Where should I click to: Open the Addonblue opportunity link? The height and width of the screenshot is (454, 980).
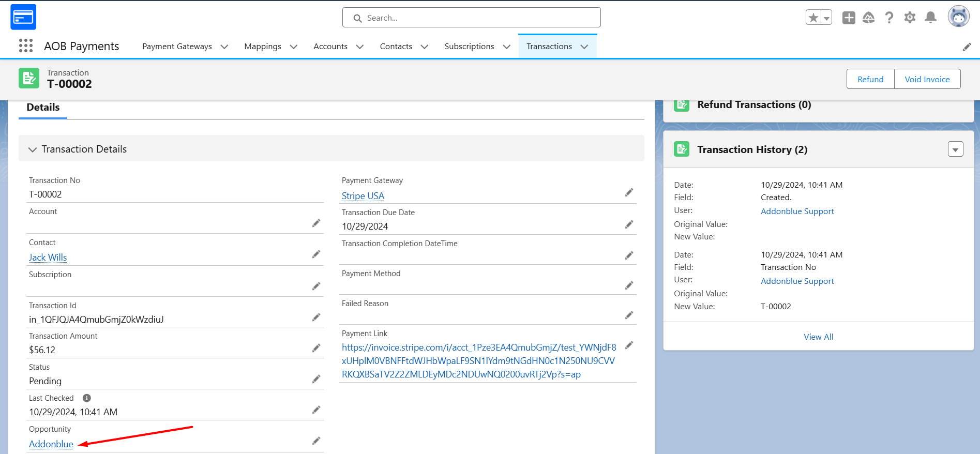[x=51, y=444]
